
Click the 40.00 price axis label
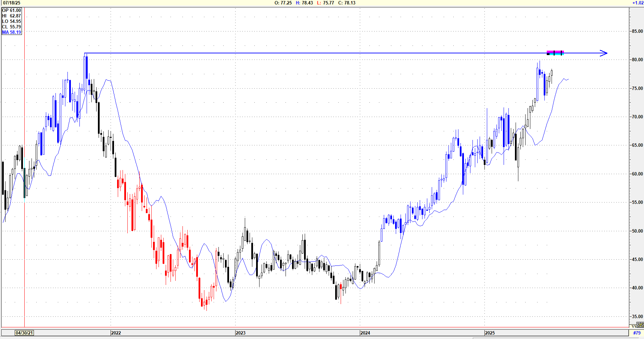tap(637, 288)
